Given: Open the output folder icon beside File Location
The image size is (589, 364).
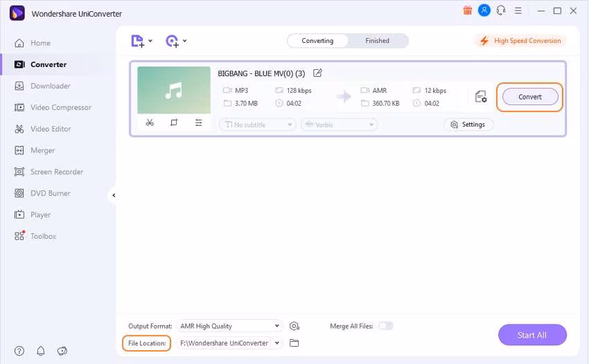Looking at the screenshot, I should click(x=294, y=343).
